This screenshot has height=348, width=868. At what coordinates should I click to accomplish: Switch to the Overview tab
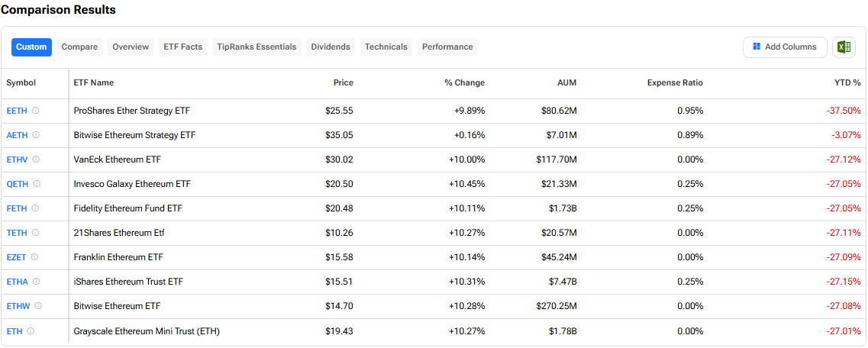click(x=131, y=47)
